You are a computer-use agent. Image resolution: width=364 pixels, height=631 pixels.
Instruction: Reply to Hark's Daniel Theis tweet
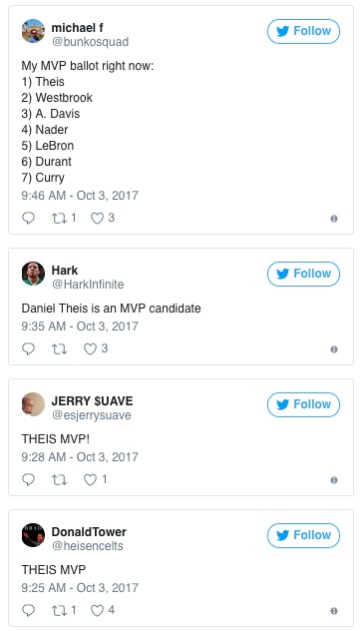(28, 348)
